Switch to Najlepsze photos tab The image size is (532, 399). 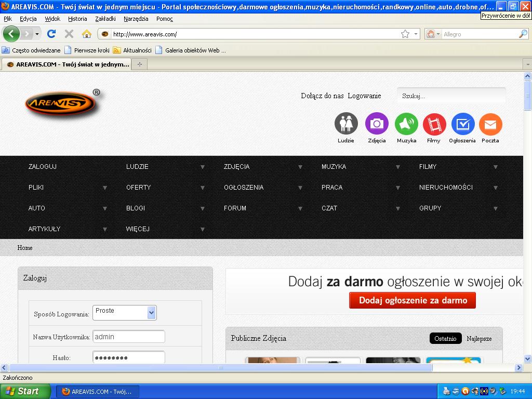pyautogui.click(x=479, y=338)
